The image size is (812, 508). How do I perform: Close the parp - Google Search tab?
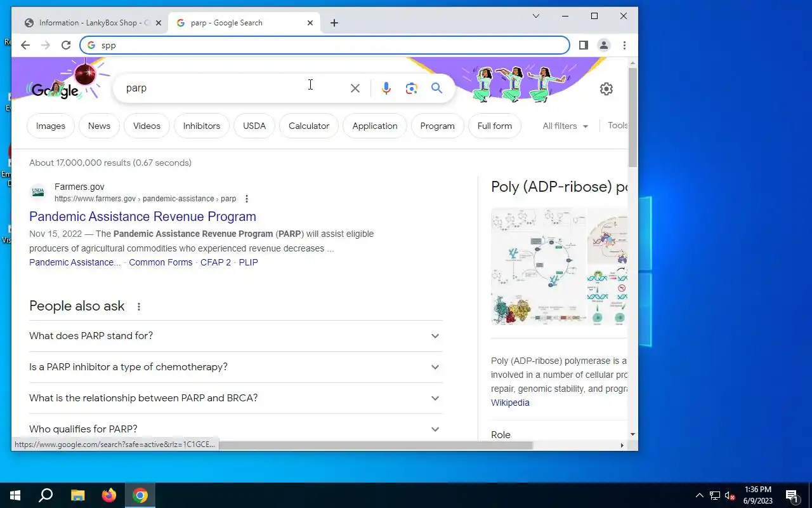310,23
